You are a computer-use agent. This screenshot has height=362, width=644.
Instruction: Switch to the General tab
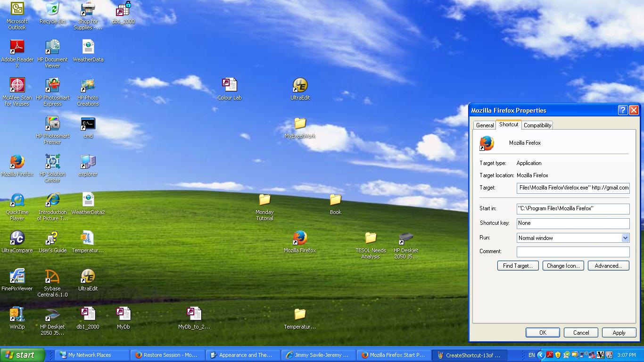pyautogui.click(x=485, y=125)
